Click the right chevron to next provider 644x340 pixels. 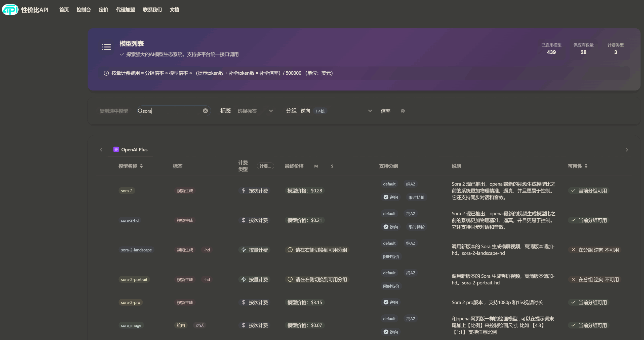pyautogui.click(x=627, y=150)
